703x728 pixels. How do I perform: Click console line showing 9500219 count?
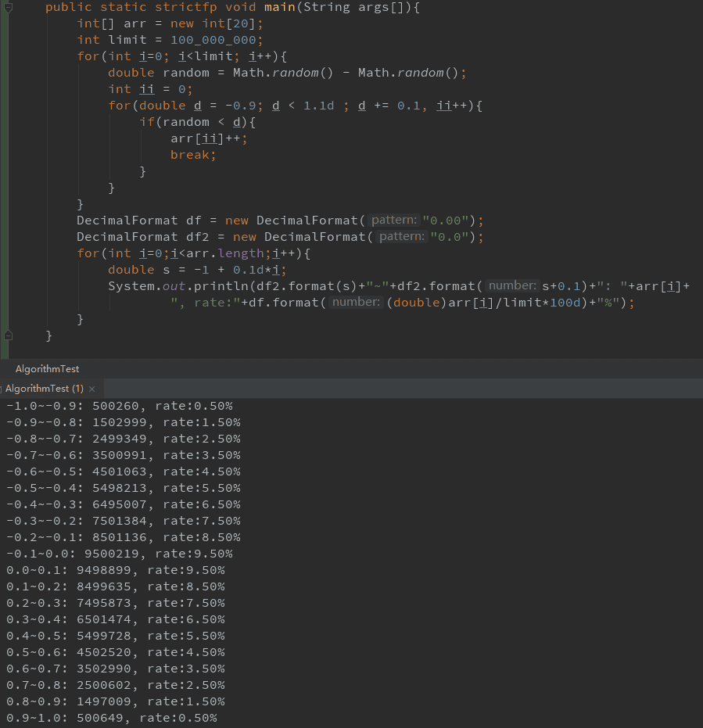119,554
